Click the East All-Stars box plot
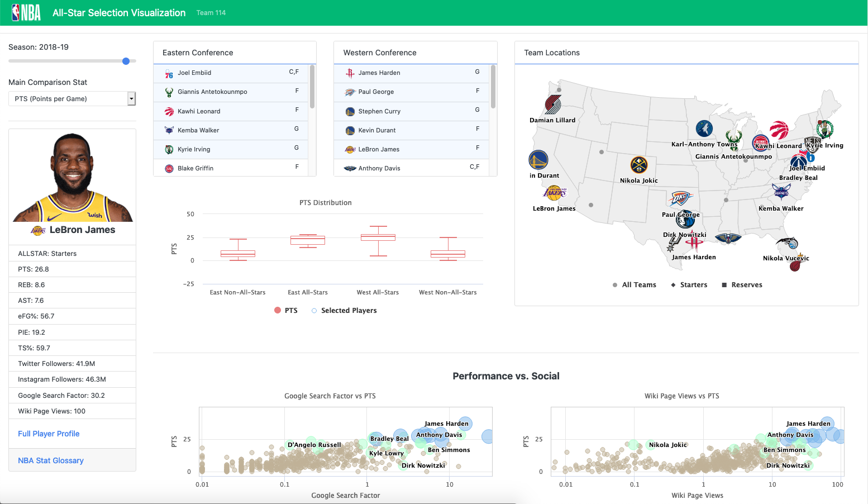Image resolution: width=868 pixels, height=504 pixels. click(308, 240)
